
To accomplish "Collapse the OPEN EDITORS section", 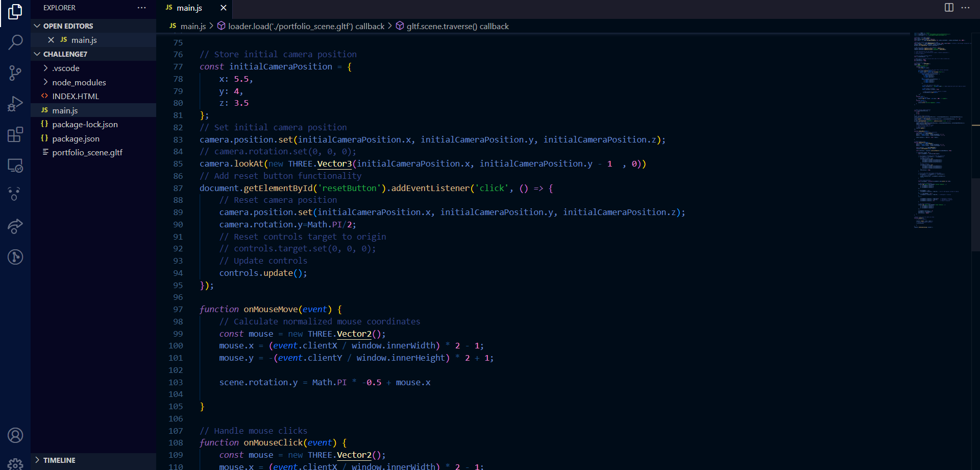I will pyautogui.click(x=68, y=26).
